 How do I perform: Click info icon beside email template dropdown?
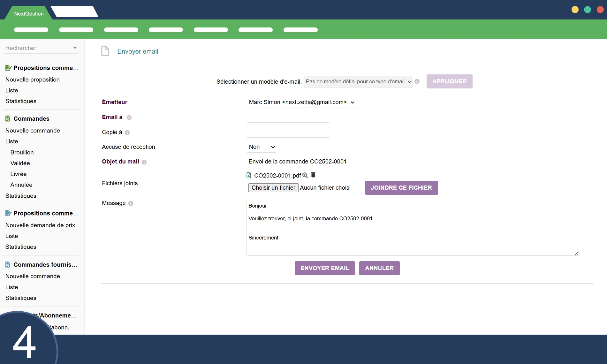click(x=417, y=81)
